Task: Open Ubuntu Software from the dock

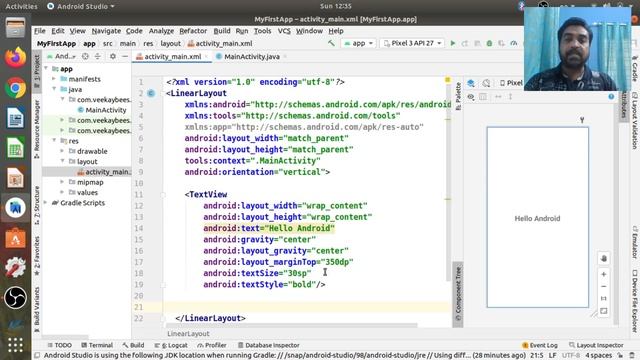Action: pos(16,238)
